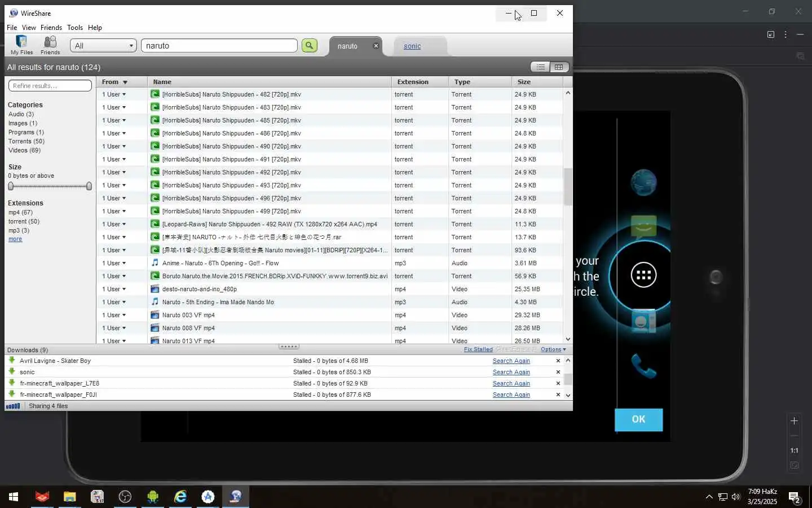
Task: Tap the browser globe icon in emulator
Action: point(643,182)
